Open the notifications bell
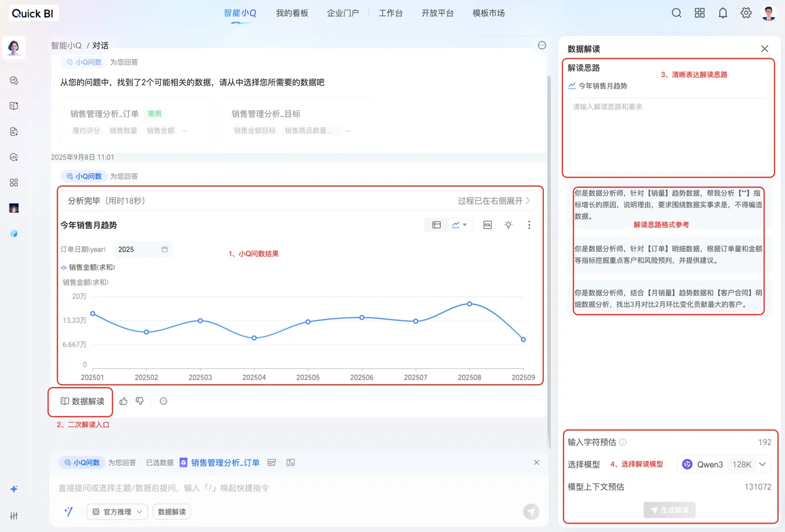 coord(723,13)
